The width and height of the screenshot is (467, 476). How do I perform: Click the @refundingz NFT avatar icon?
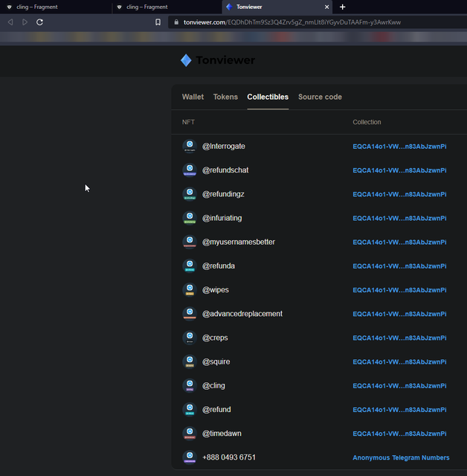[x=190, y=194]
